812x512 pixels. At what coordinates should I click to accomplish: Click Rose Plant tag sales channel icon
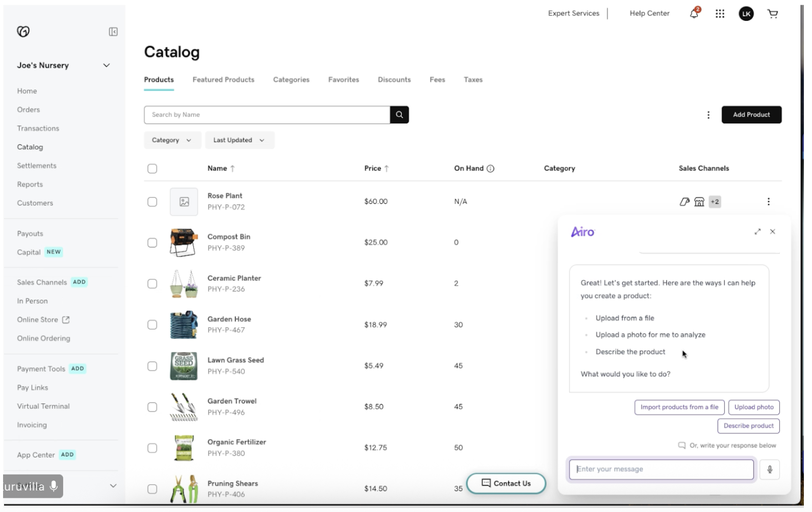(684, 202)
